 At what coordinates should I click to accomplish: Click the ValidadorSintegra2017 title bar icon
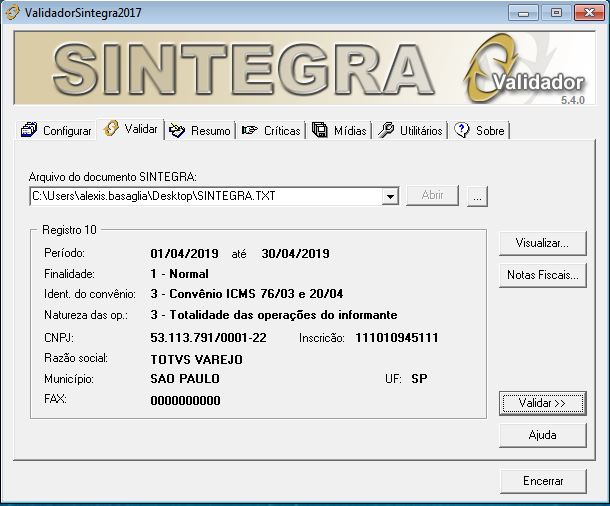(12, 12)
